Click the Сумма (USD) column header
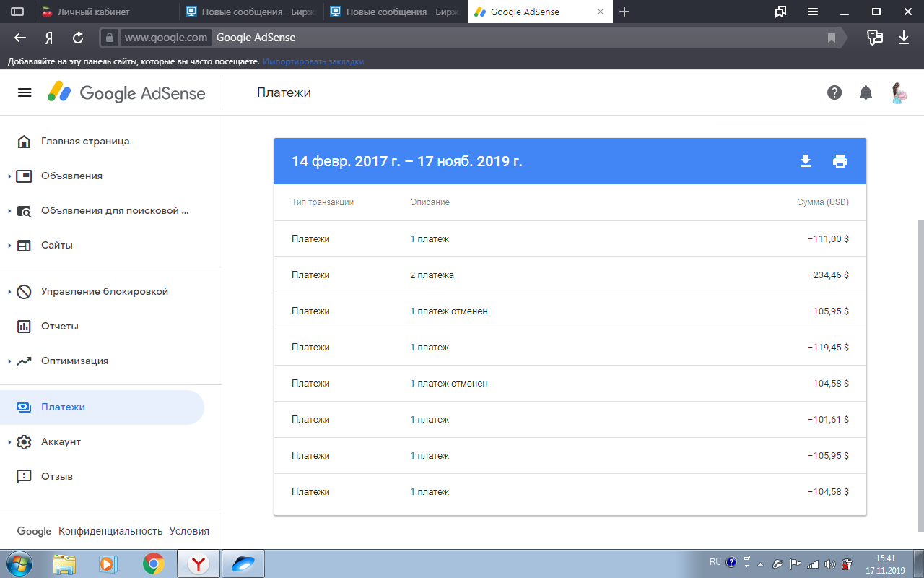Screen dimensions: 924x578 click(x=823, y=202)
